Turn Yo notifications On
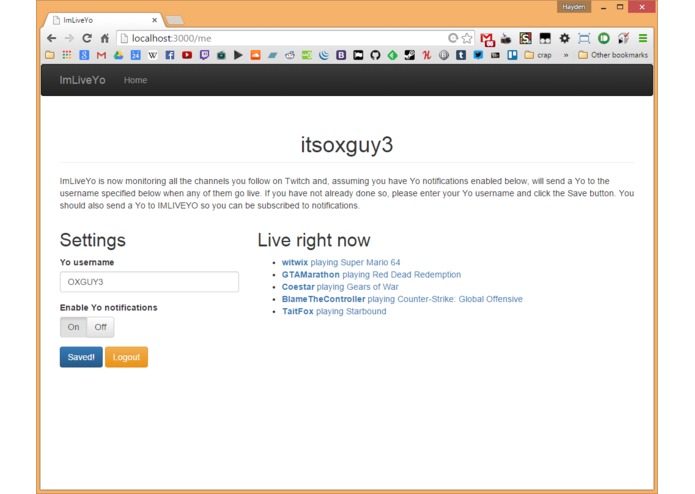 (x=74, y=327)
